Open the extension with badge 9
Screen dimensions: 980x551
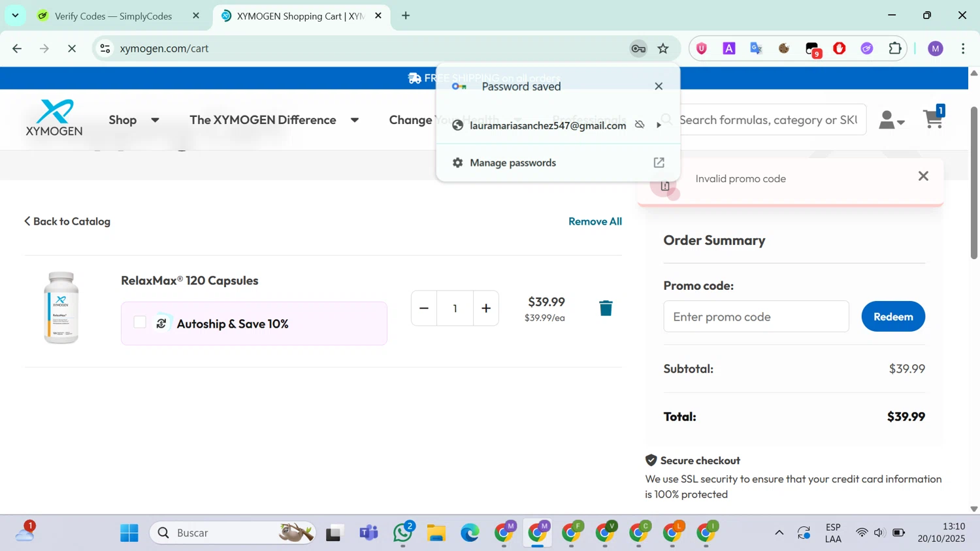(x=813, y=49)
